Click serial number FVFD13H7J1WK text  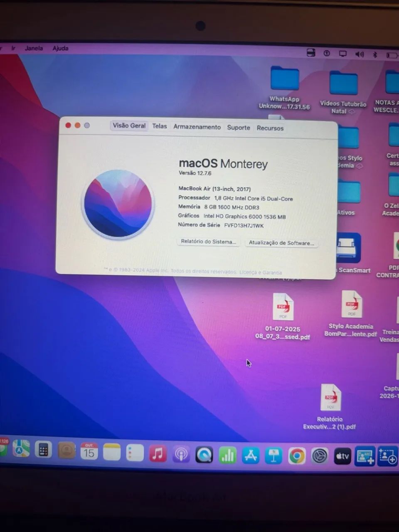click(x=244, y=226)
